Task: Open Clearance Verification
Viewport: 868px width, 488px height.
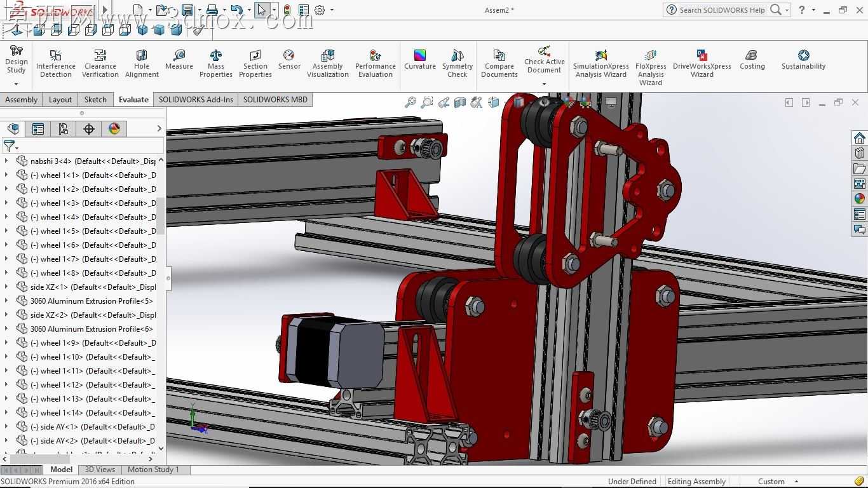Action: pos(100,64)
